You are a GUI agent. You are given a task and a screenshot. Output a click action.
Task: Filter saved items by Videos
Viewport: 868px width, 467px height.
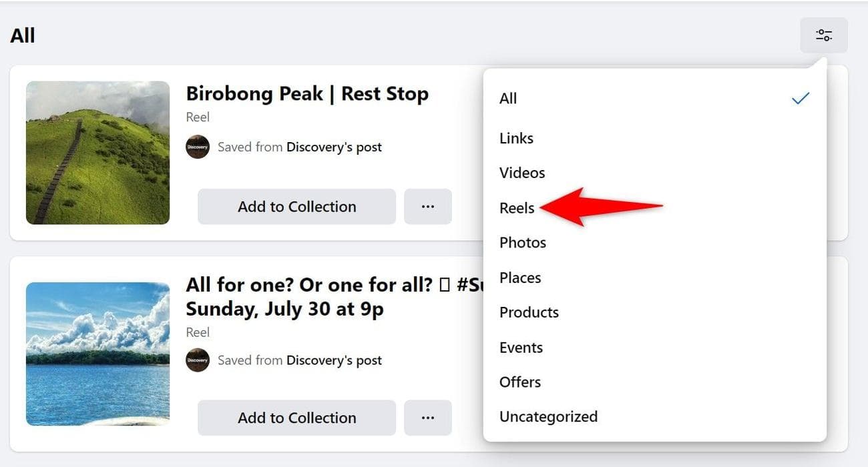click(x=522, y=173)
